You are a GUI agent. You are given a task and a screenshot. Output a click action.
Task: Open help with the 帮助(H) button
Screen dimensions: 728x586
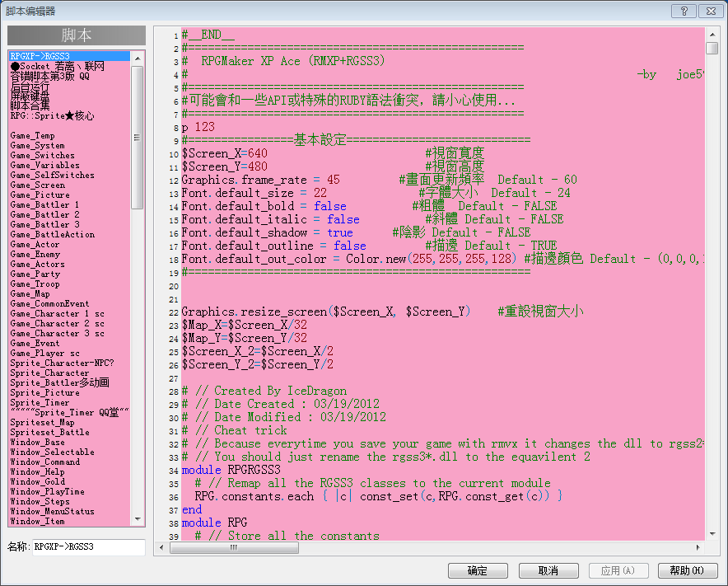688,570
